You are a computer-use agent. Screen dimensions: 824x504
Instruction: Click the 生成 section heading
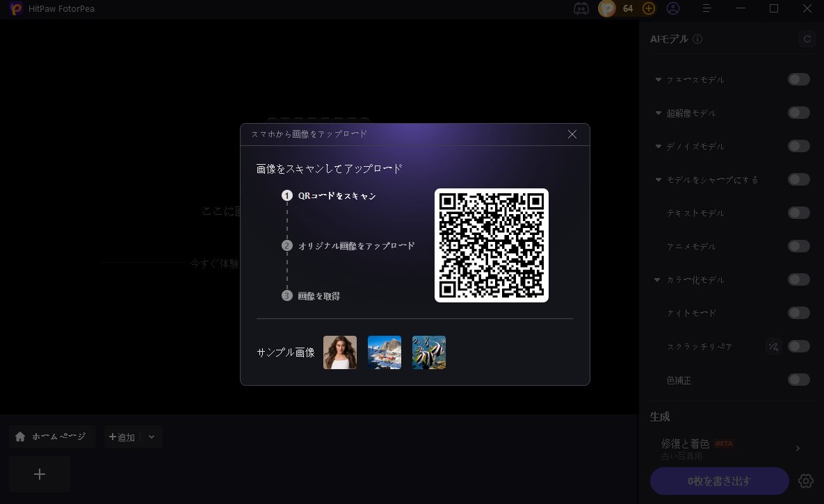(x=660, y=417)
